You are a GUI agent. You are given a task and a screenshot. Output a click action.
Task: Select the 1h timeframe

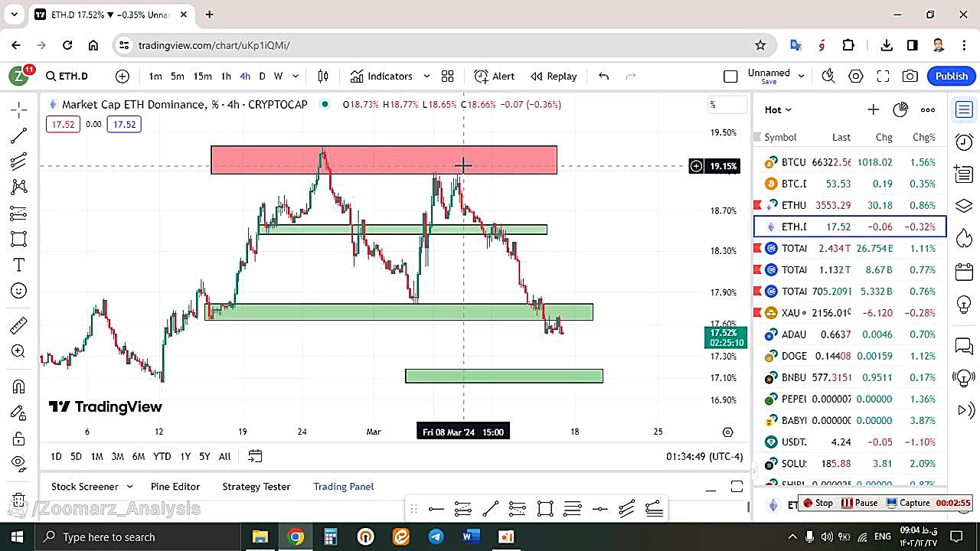[226, 76]
